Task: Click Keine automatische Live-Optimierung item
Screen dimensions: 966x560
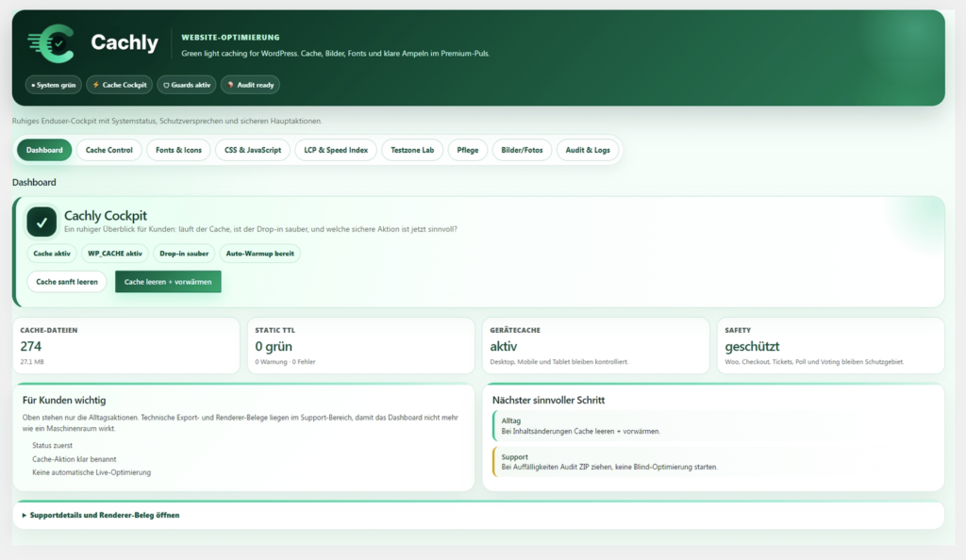Action: (92, 472)
